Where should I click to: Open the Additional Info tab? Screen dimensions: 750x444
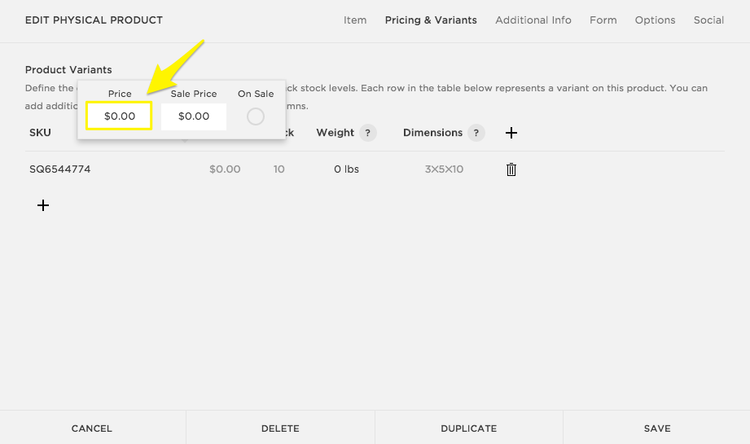(533, 20)
